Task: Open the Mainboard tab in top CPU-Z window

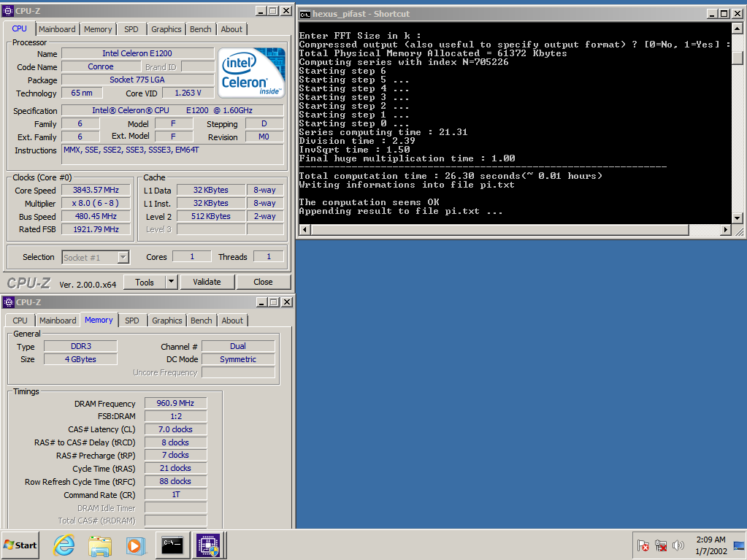Action: [57, 29]
